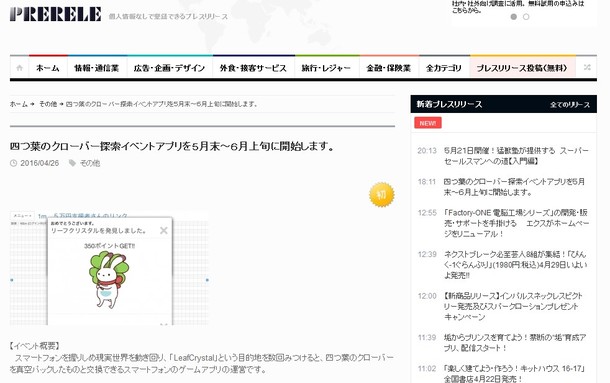
Task: Click the その他 tag link under the title
Action: [x=90, y=163]
